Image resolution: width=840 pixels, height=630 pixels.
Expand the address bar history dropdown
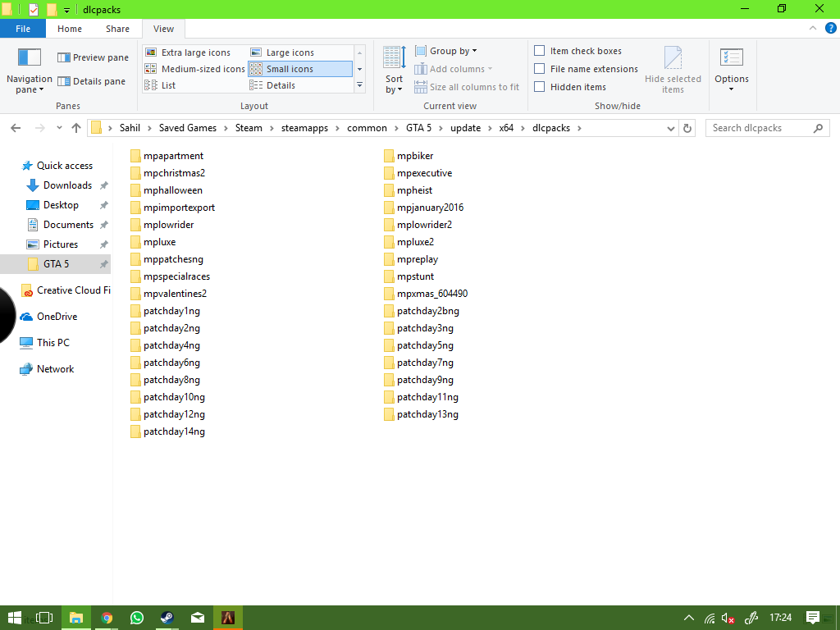pos(671,128)
